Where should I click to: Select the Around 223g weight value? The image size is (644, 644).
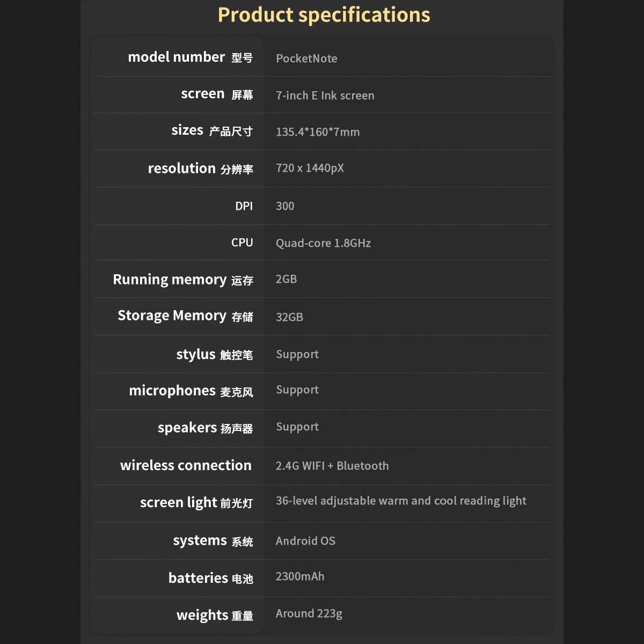(309, 614)
